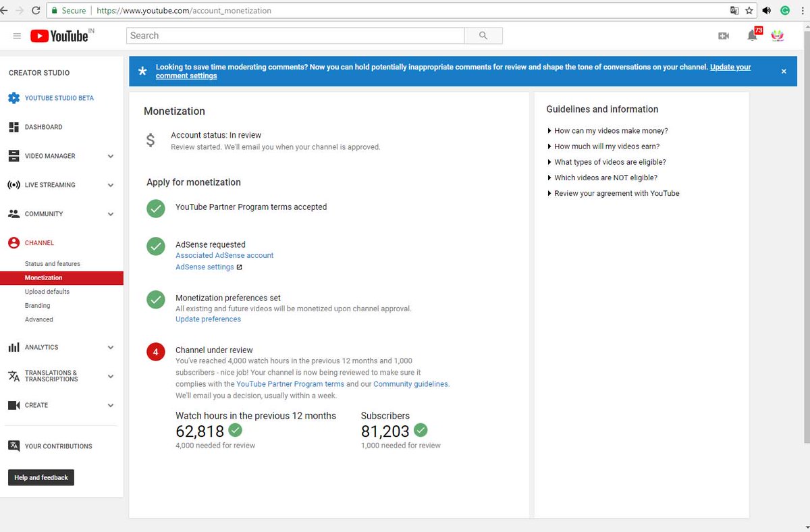Expand 'Which videos are NOT eligible?'

tap(602, 178)
